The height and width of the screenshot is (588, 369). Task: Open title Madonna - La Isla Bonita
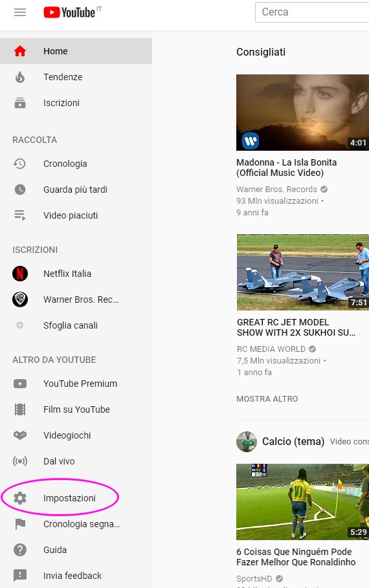click(x=286, y=168)
